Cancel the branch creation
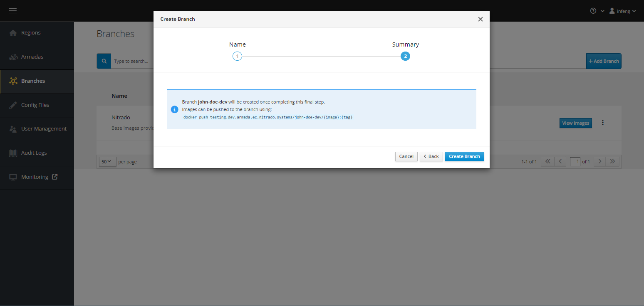Viewport: 644px width, 306px height. pos(406,156)
